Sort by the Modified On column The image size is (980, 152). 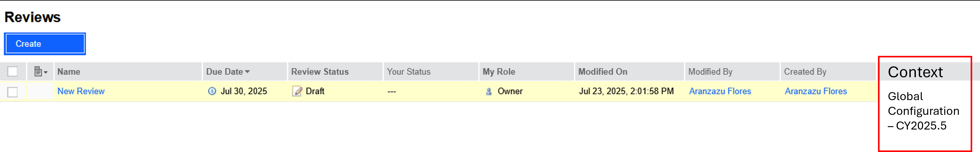pyautogui.click(x=603, y=72)
